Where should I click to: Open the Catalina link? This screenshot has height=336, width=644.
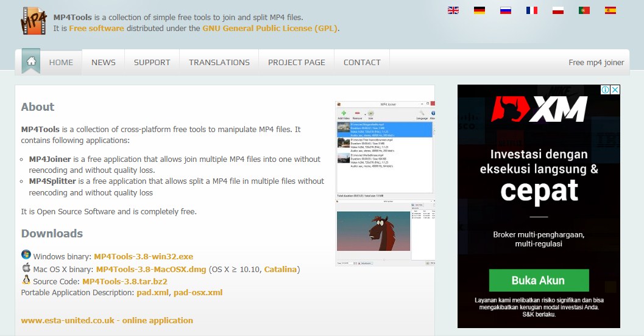coord(280,269)
